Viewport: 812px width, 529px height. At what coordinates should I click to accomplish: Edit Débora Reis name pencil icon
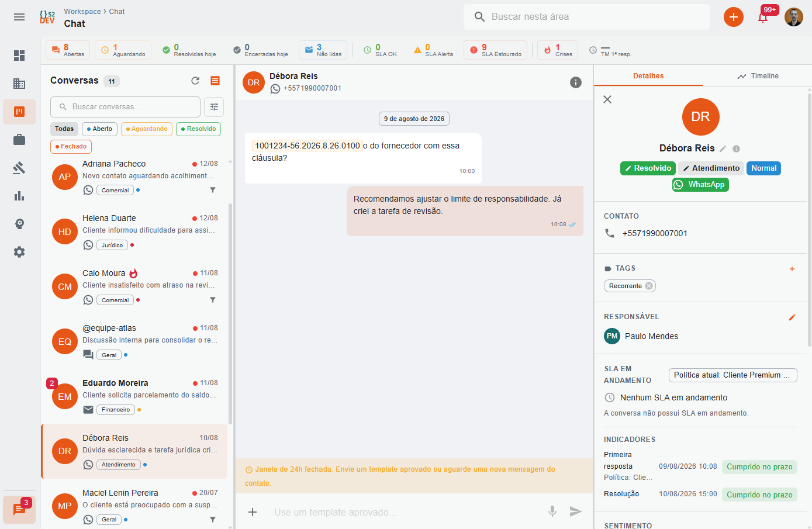click(723, 148)
